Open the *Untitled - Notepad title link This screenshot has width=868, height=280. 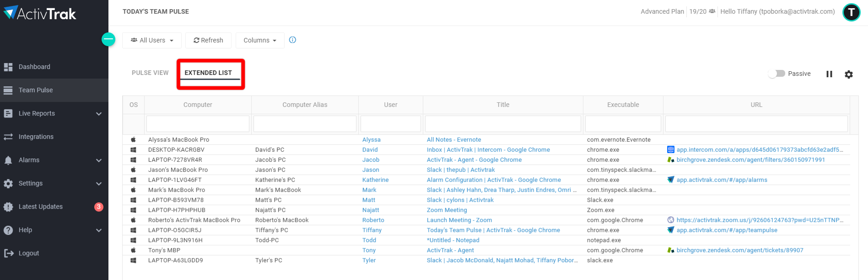453,240
